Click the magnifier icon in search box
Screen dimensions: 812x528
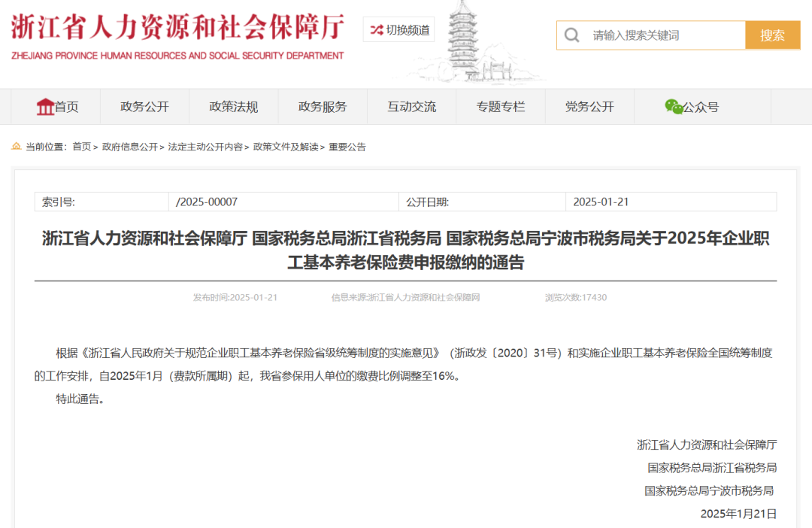[572, 35]
